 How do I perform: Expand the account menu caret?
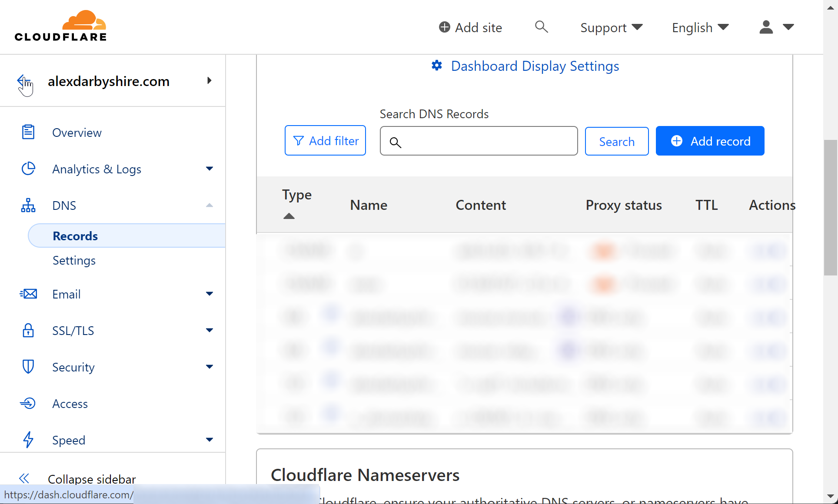pyautogui.click(x=788, y=27)
